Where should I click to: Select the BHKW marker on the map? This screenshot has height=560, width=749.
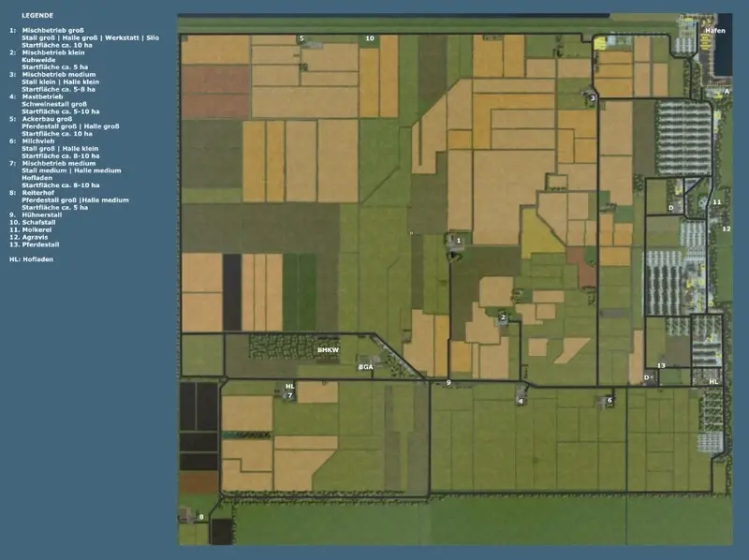[327, 349]
